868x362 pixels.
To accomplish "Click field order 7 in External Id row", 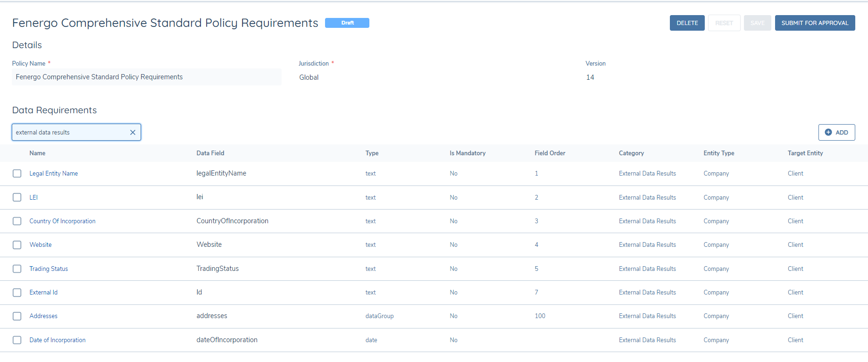I will pyautogui.click(x=536, y=293).
